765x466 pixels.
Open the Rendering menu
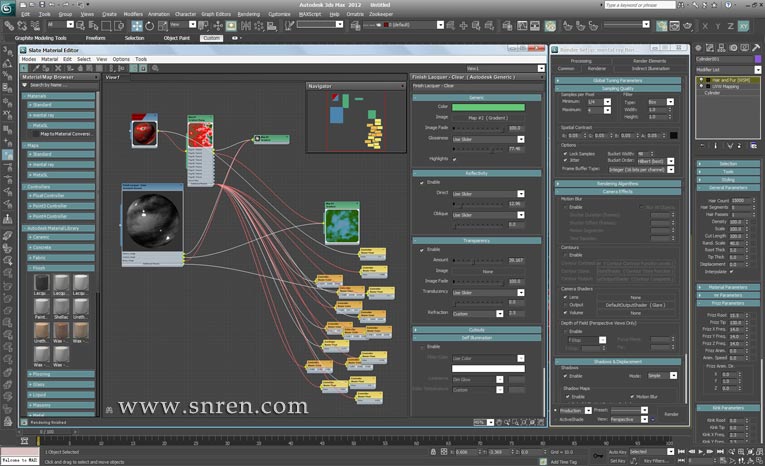pos(248,14)
